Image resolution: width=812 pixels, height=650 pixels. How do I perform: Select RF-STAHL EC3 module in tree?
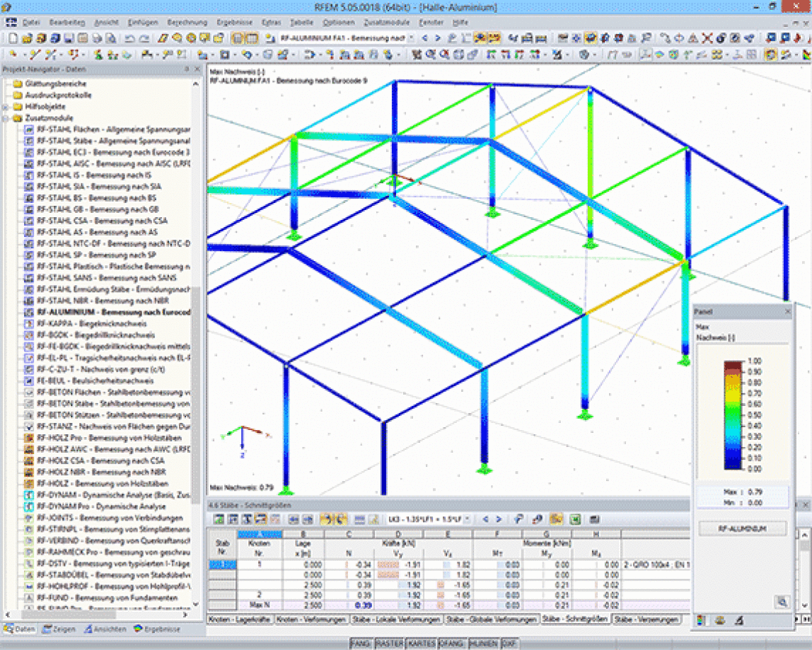pyautogui.click(x=113, y=152)
